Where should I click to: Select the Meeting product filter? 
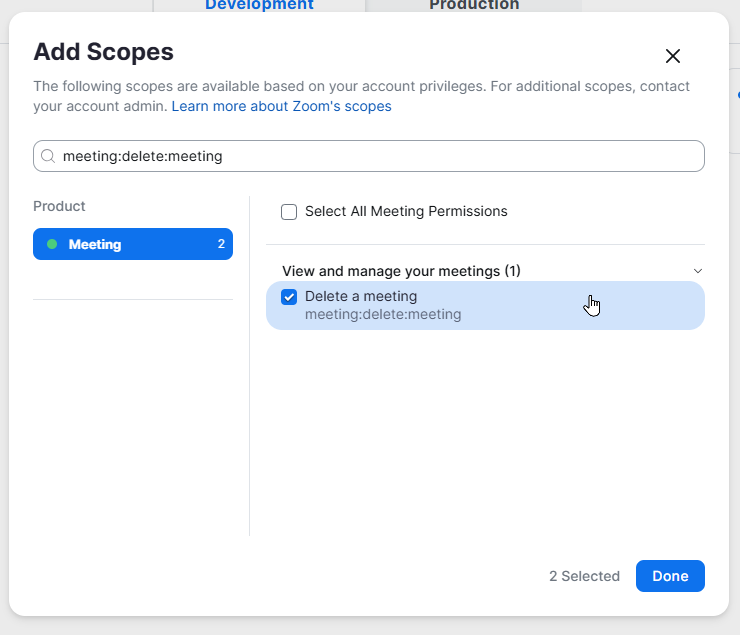133,244
